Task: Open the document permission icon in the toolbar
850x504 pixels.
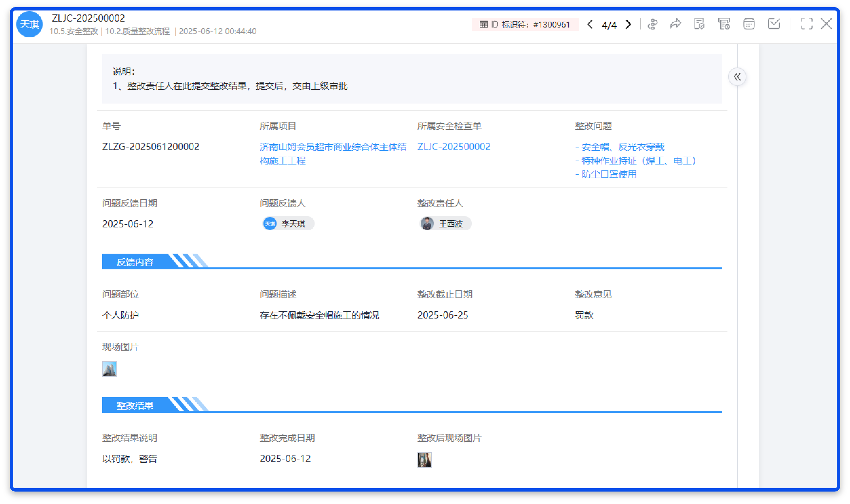Action: [699, 24]
